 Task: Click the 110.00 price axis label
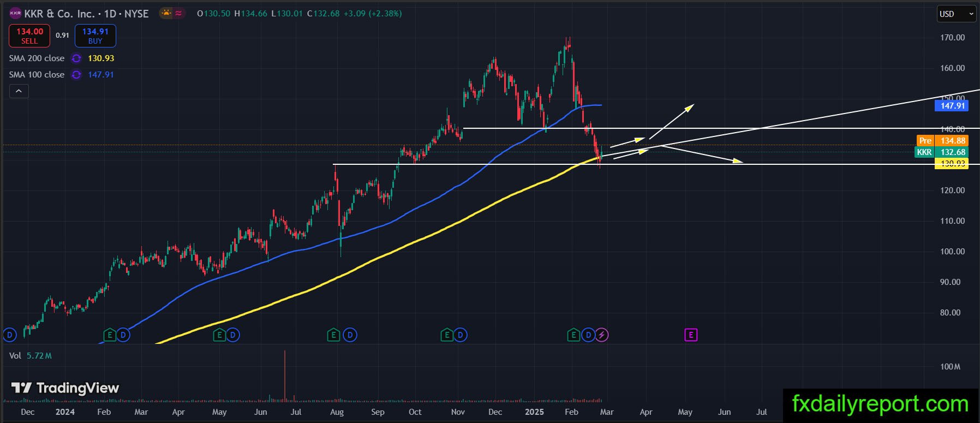952,221
